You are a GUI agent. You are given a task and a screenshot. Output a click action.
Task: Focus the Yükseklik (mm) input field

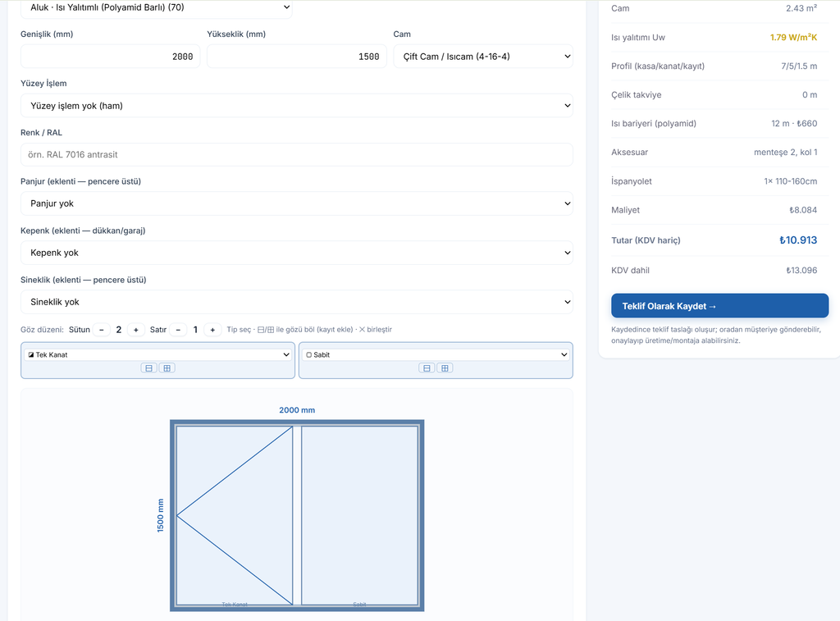(x=297, y=57)
